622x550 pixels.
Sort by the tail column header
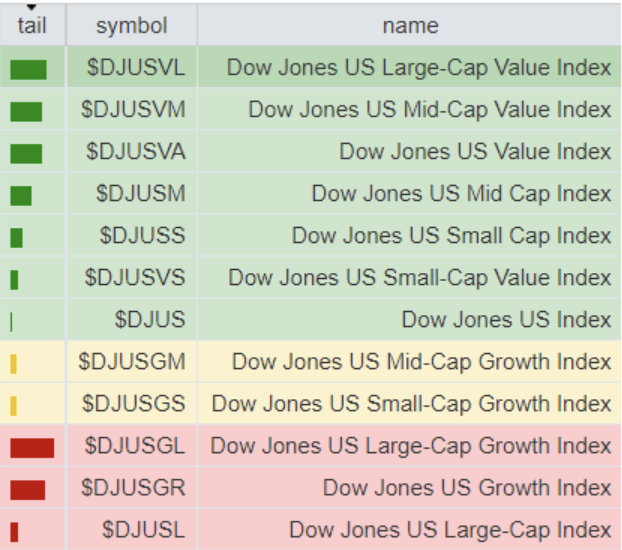point(32,25)
